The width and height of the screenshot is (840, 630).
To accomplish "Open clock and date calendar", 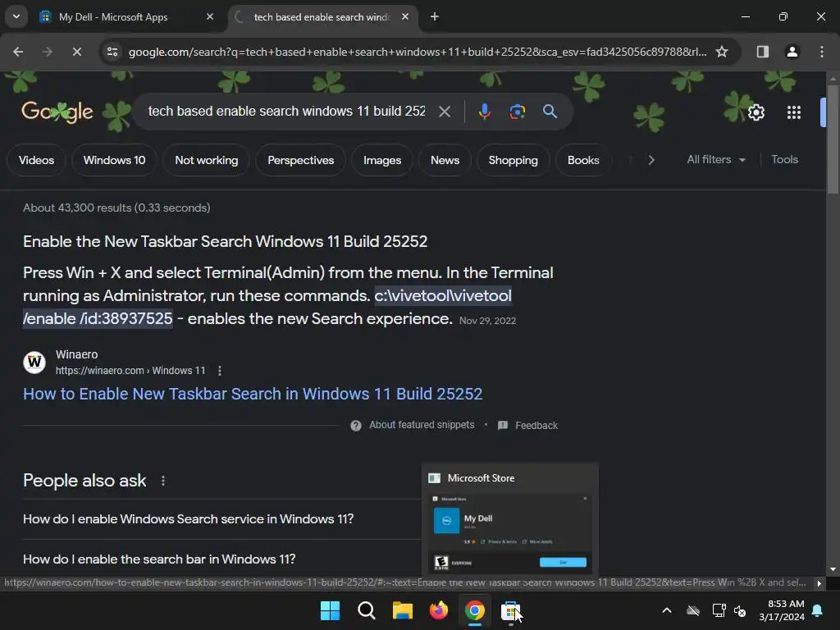I will click(x=781, y=610).
